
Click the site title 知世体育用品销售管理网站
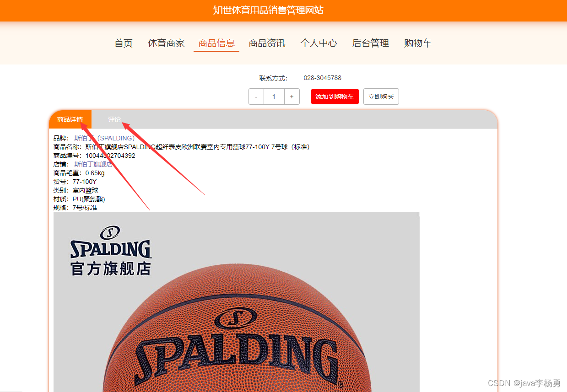tap(268, 10)
